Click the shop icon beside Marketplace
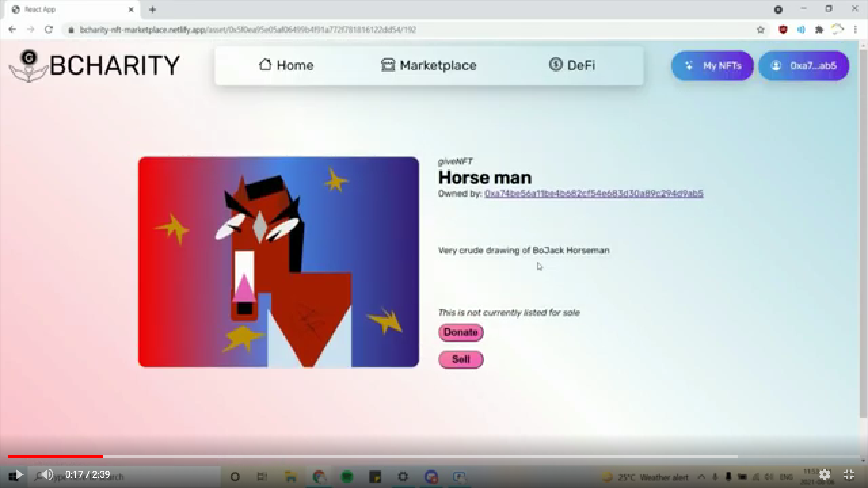 [x=387, y=65]
